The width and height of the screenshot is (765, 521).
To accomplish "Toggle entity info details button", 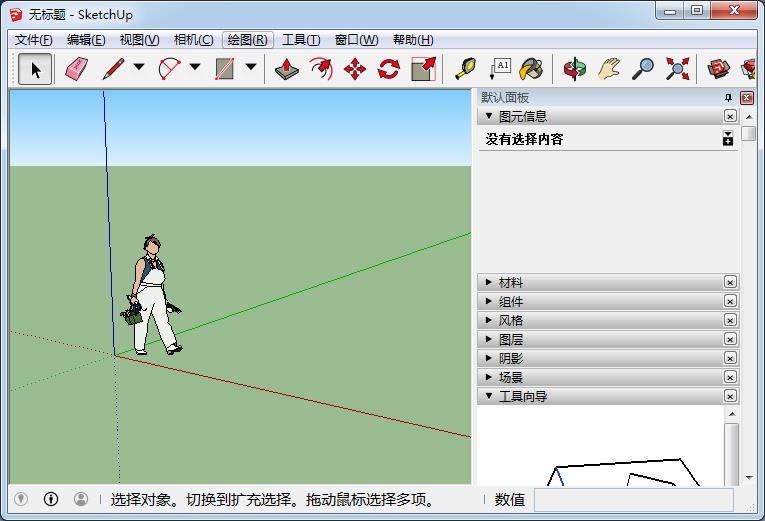I will [727, 139].
